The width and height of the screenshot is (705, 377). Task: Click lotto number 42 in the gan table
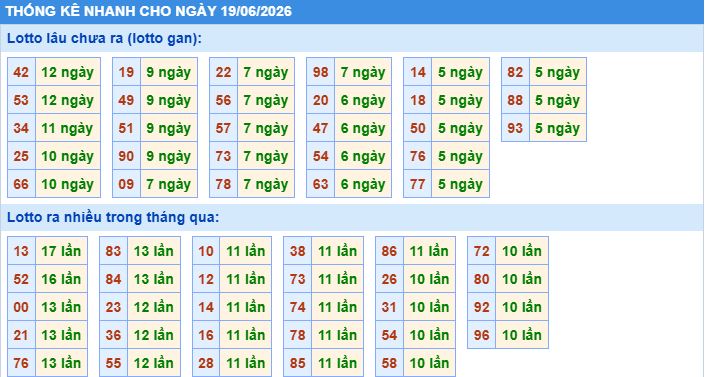21,72
